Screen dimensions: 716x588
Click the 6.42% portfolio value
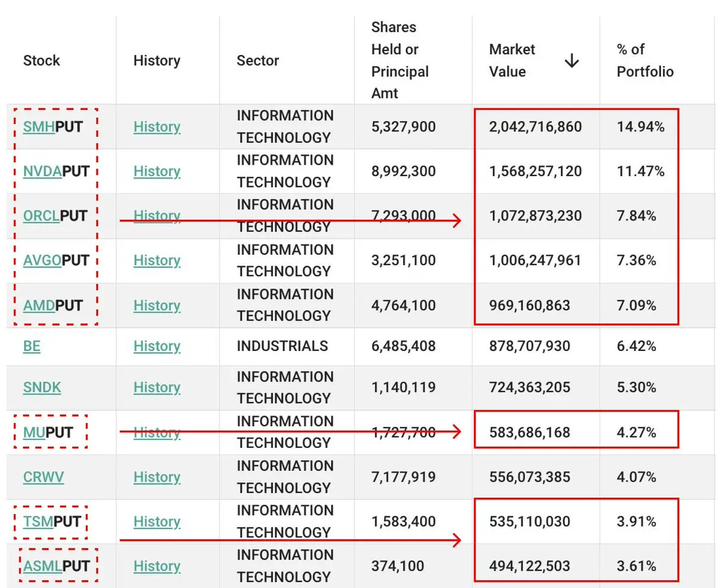pyautogui.click(x=637, y=346)
